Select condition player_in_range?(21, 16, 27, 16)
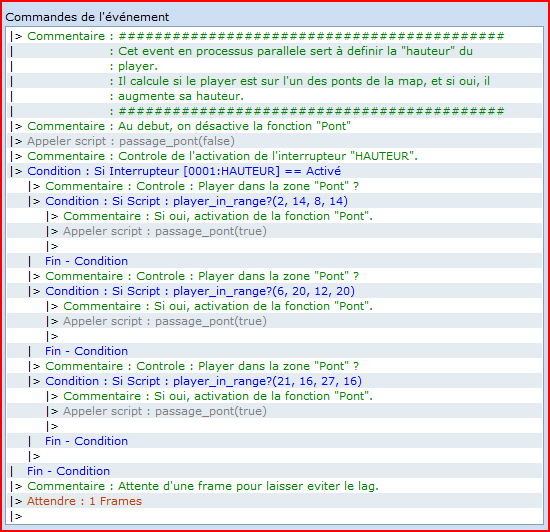The width and height of the screenshot is (550, 532). pyautogui.click(x=274, y=381)
